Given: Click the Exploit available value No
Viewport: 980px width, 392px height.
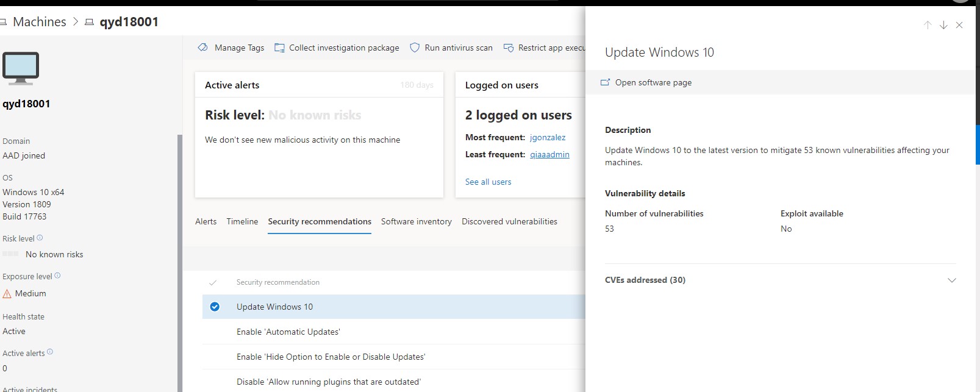Looking at the screenshot, I should (x=786, y=229).
